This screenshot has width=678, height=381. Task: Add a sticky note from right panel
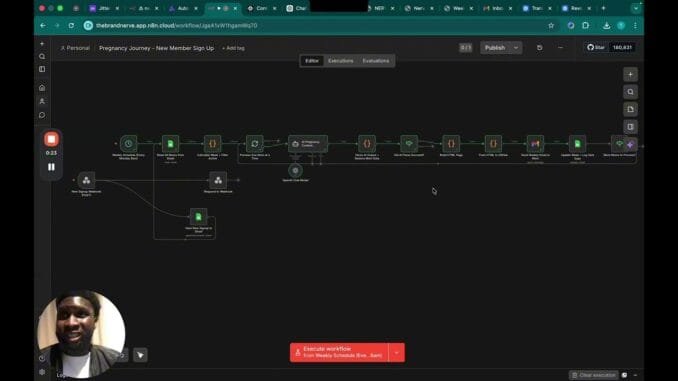pos(630,109)
